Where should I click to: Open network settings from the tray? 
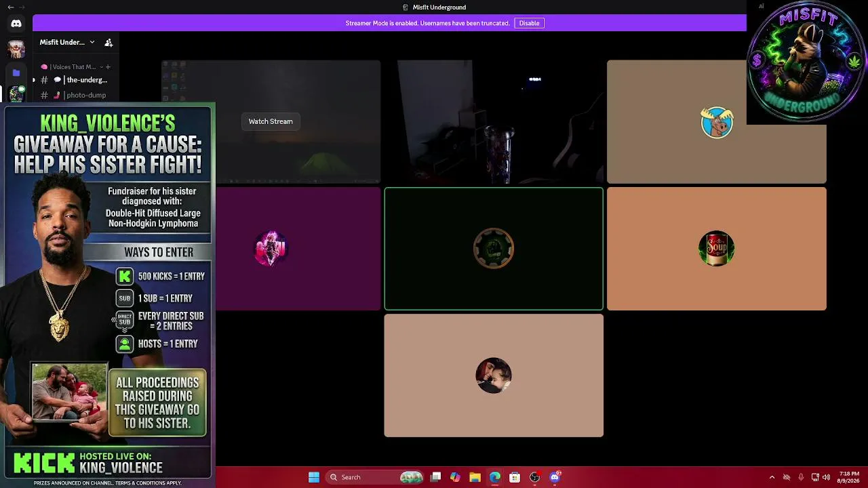(x=815, y=477)
